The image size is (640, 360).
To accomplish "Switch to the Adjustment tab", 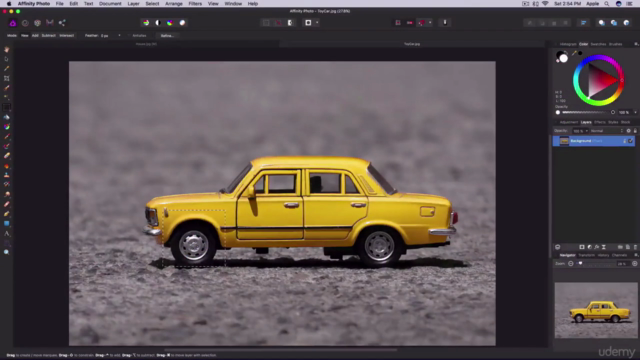I will [x=569, y=122].
